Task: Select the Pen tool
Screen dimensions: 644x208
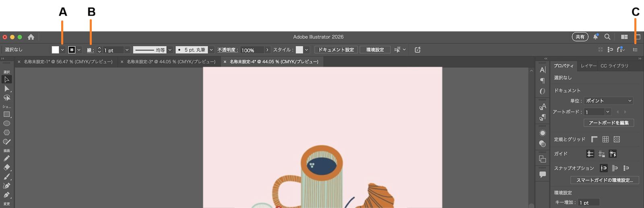Action: 7,195
